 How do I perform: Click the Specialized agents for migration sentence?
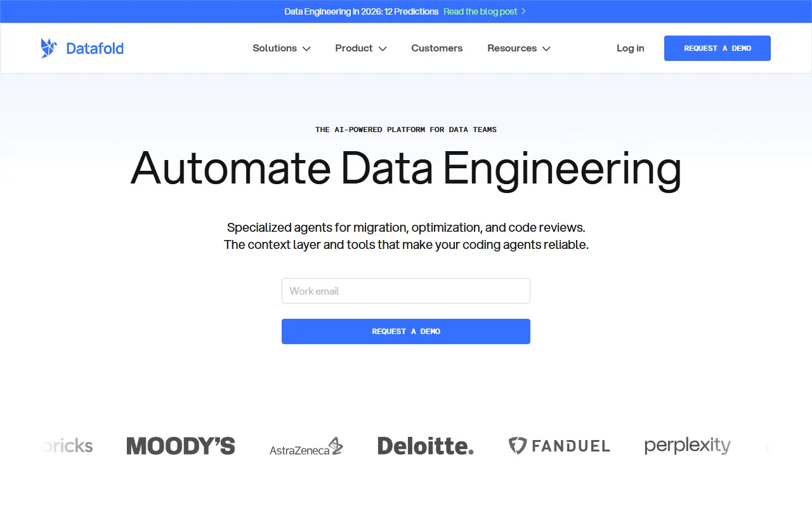coord(406,227)
